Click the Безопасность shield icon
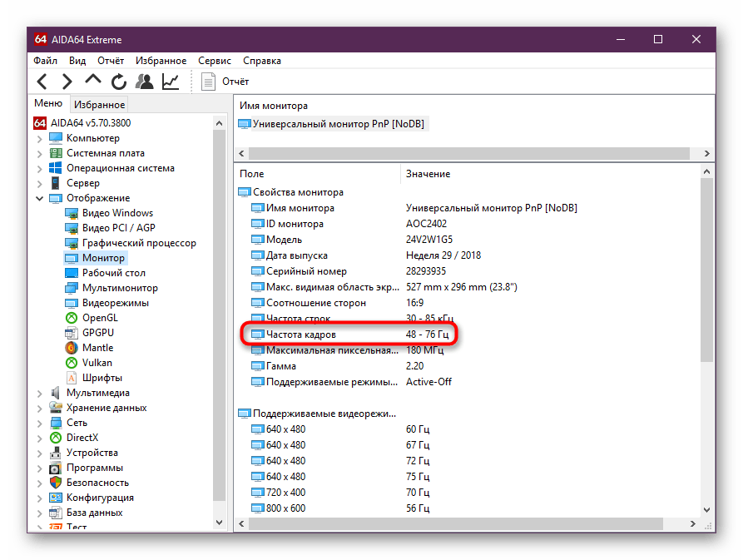 tap(56, 483)
